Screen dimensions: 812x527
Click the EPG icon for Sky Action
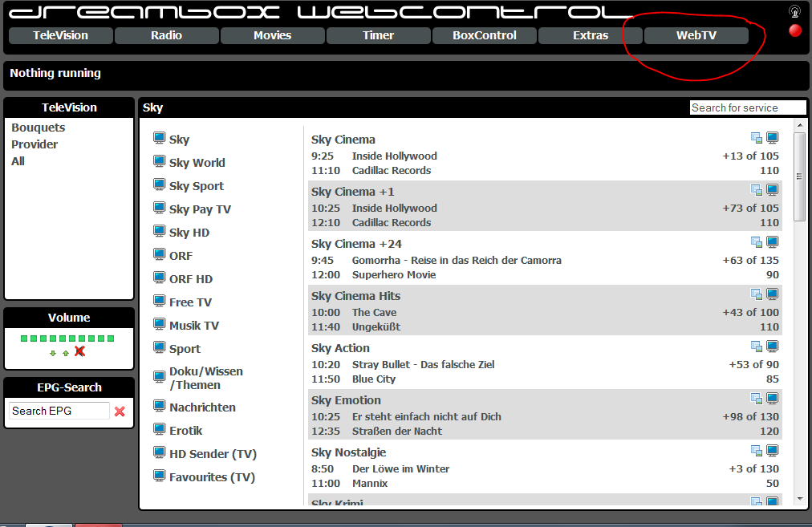click(x=757, y=347)
